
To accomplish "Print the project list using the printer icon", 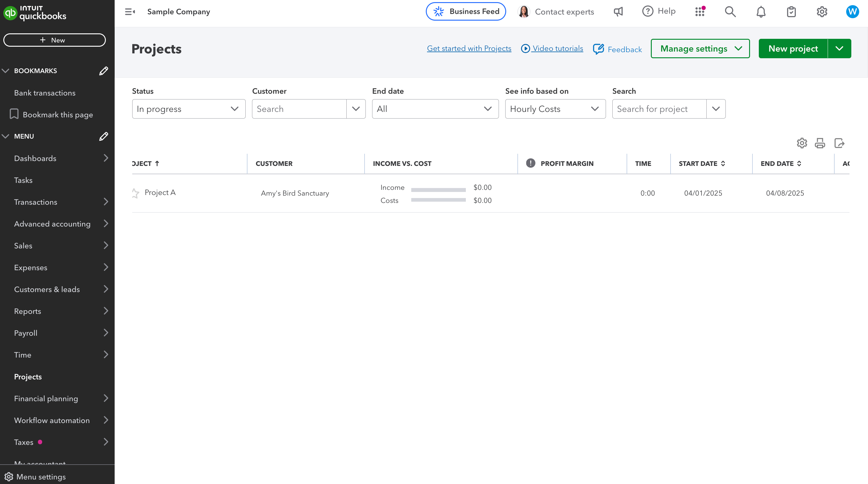I will tap(820, 143).
